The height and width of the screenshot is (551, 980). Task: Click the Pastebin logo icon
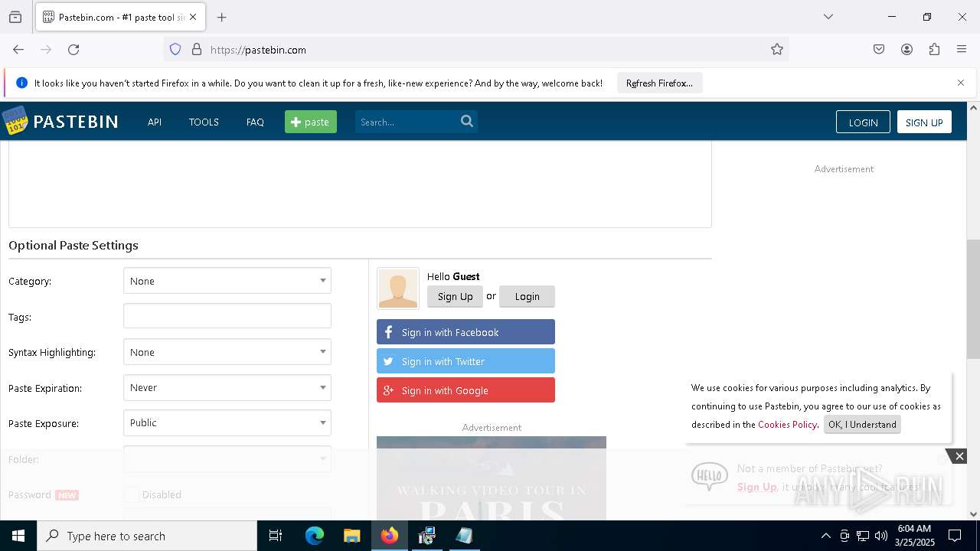pos(15,121)
